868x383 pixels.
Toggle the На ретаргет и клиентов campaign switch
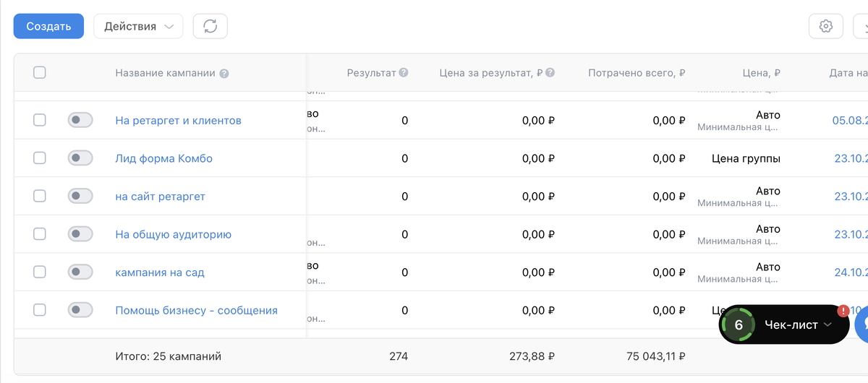point(80,120)
